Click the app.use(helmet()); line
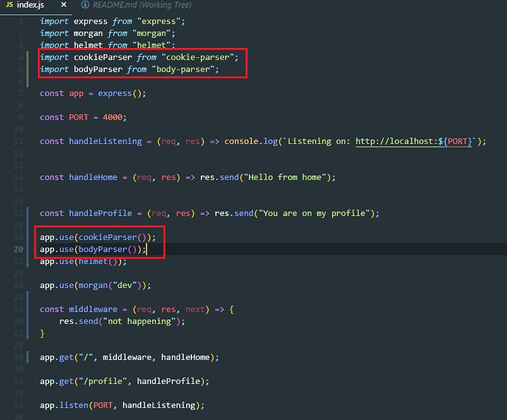Viewport: 507px width, 420px height. pyautogui.click(x=83, y=262)
